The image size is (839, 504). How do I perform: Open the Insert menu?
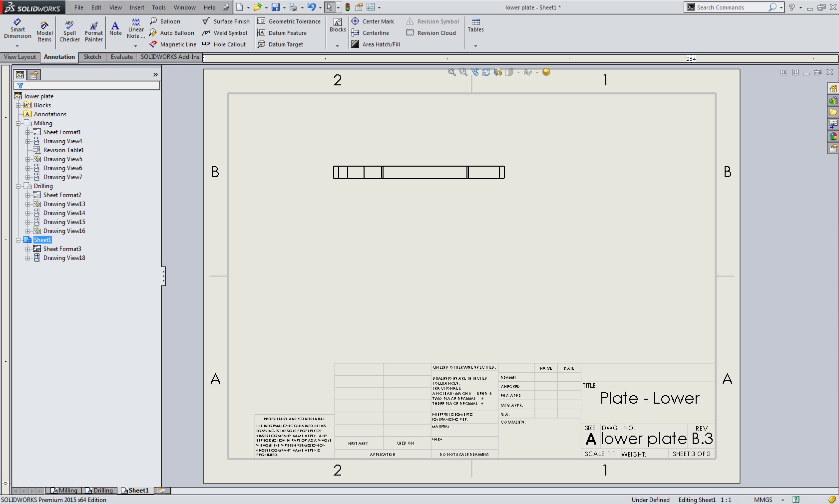(136, 7)
